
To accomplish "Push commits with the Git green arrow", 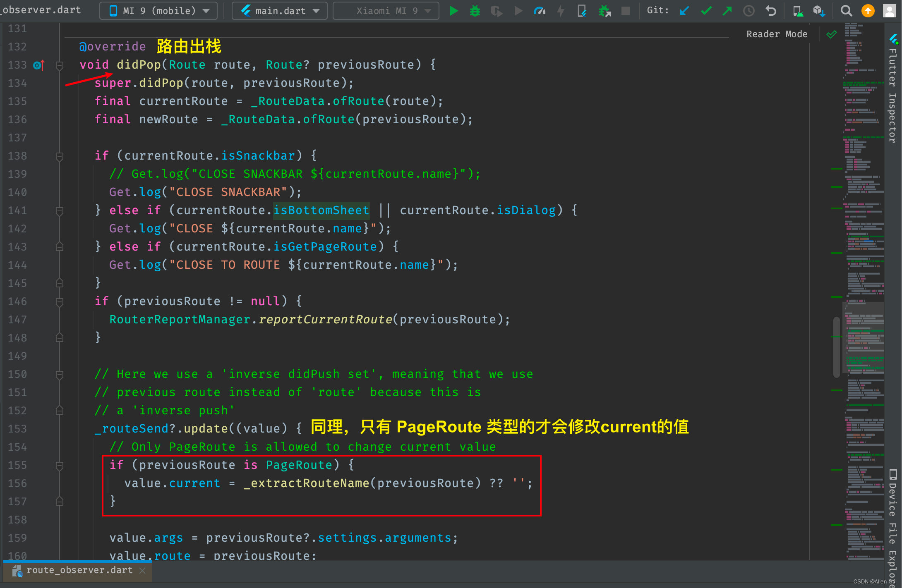I will [727, 11].
